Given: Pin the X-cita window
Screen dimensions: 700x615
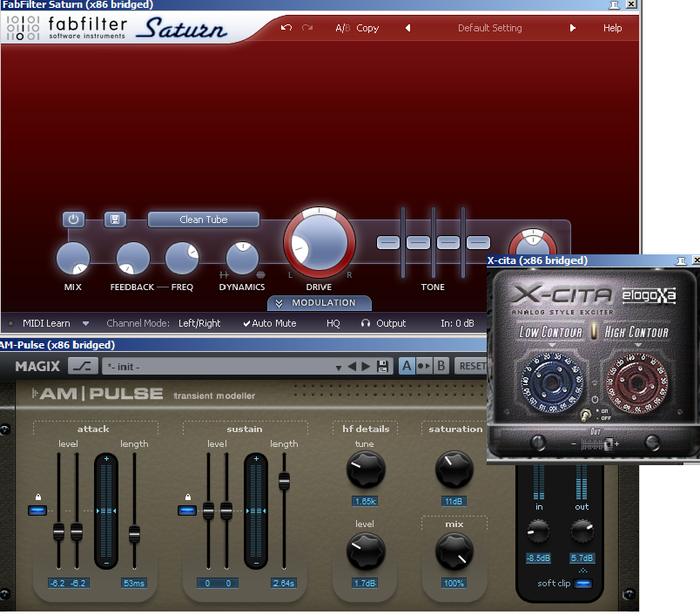Looking at the screenshot, I should [x=681, y=260].
